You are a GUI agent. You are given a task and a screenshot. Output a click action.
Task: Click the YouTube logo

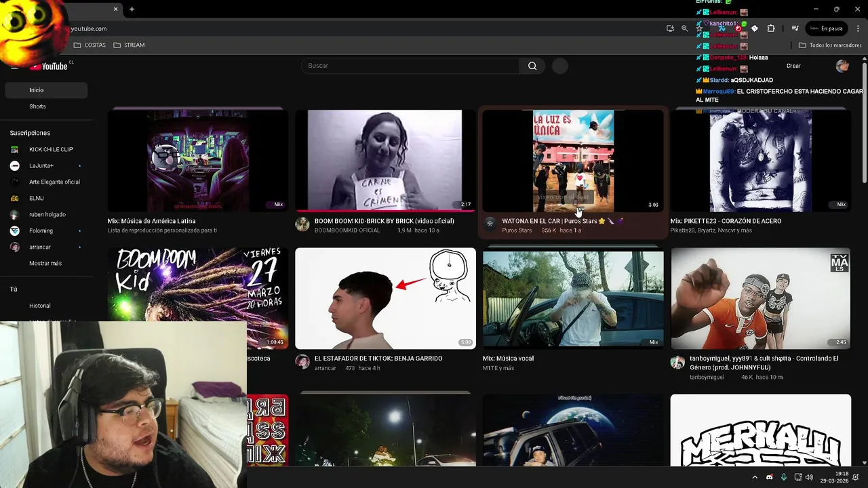pos(49,66)
